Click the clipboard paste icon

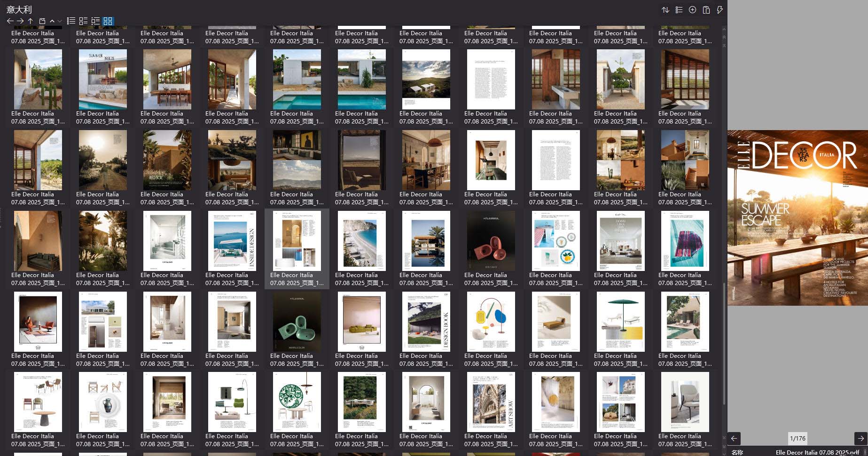[706, 10]
